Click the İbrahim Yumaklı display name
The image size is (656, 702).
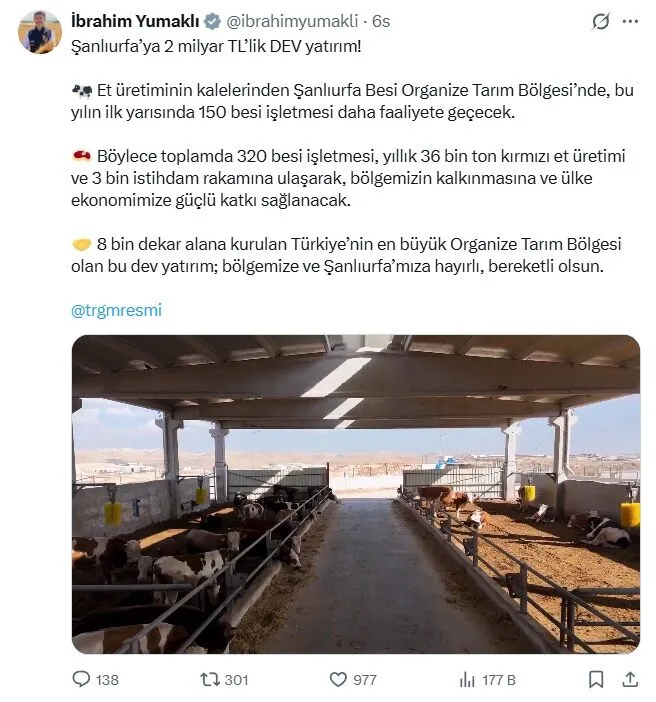[135, 21]
